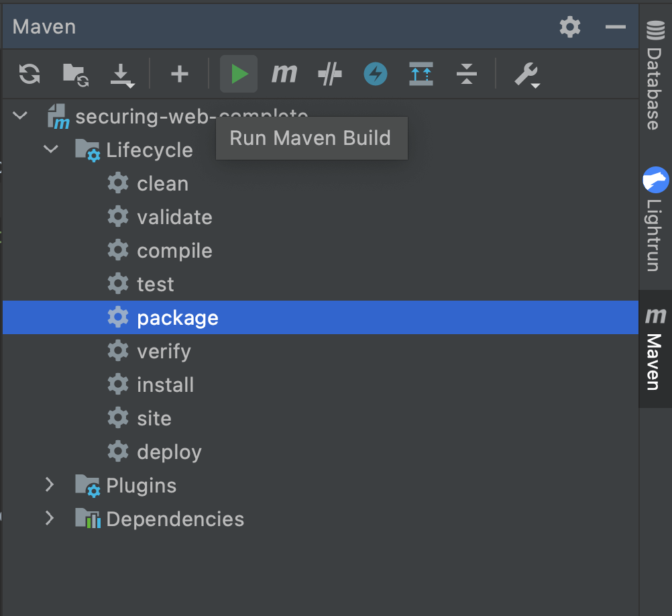Viewport: 672px width, 616px height.
Task: Click Download Sources and Documentation icon
Action: pos(122,75)
